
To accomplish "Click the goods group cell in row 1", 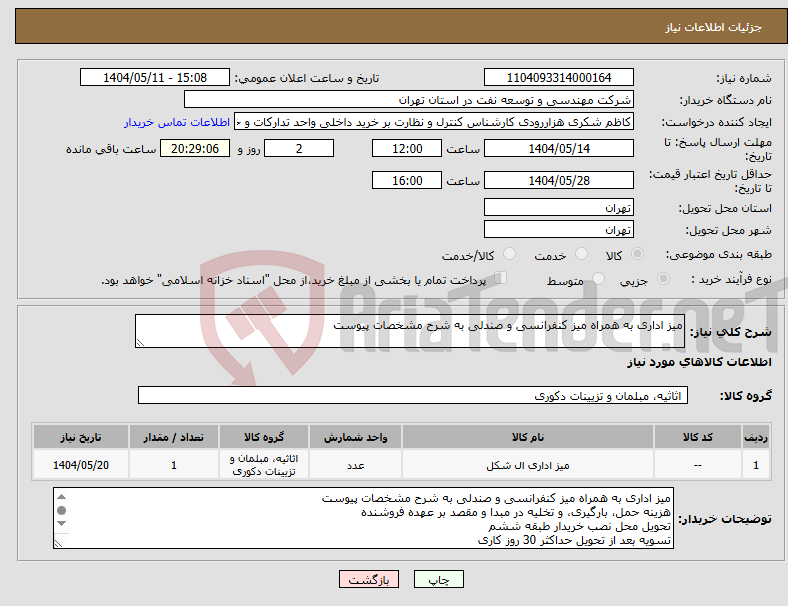I will (264, 465).
